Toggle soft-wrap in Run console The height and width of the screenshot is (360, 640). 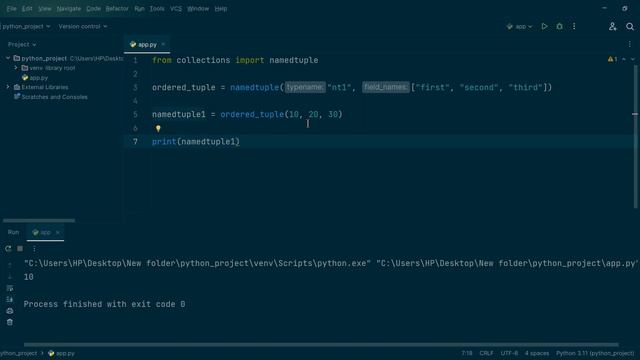(10, 288)
